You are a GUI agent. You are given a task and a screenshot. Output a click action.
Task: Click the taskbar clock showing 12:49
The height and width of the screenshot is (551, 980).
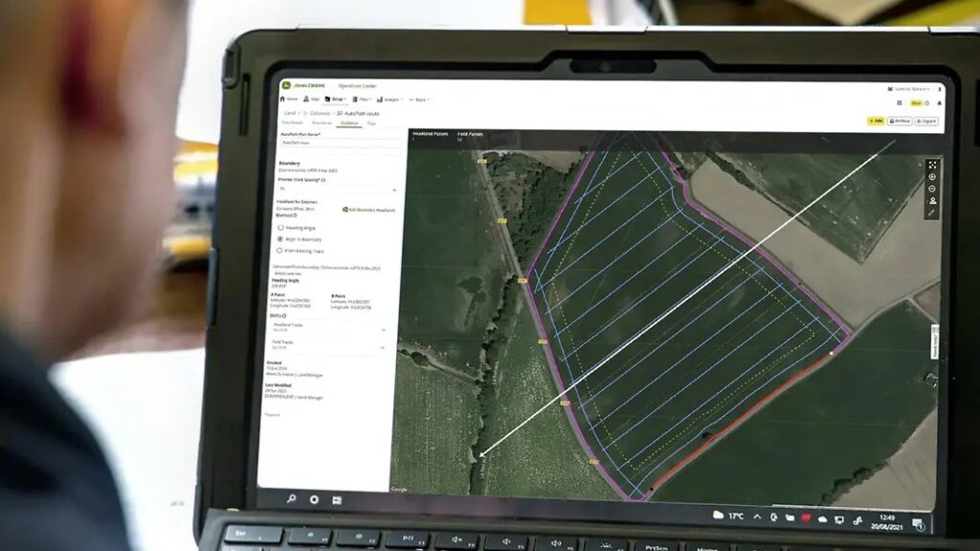coord(886,521)
